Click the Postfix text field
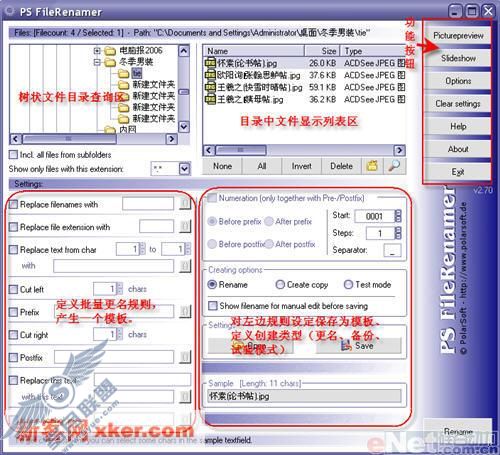 (114, 357)
